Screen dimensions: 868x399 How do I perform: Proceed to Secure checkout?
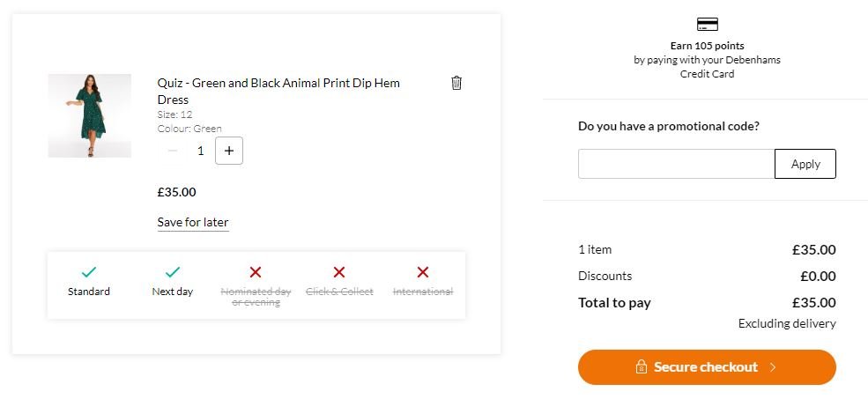point(707,367)
